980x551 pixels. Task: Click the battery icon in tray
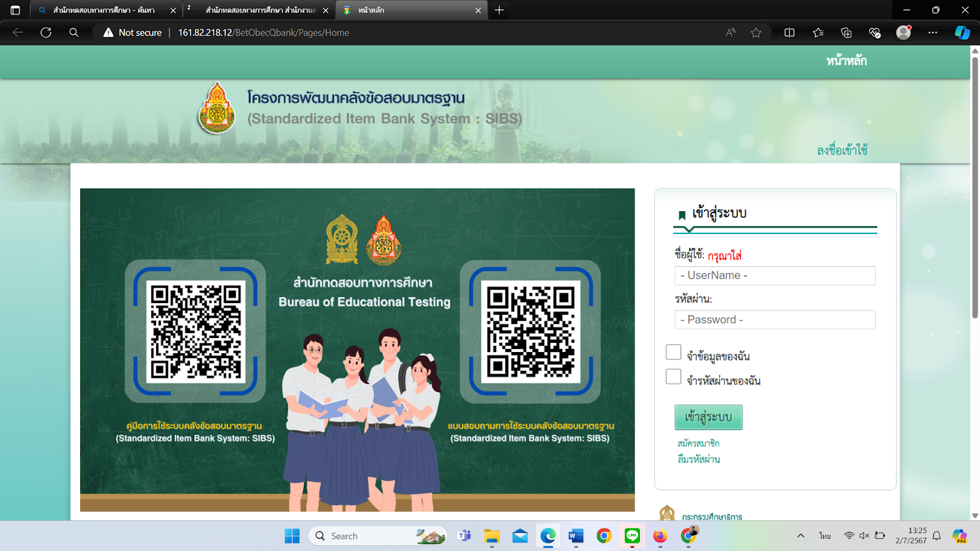[880, 536]
